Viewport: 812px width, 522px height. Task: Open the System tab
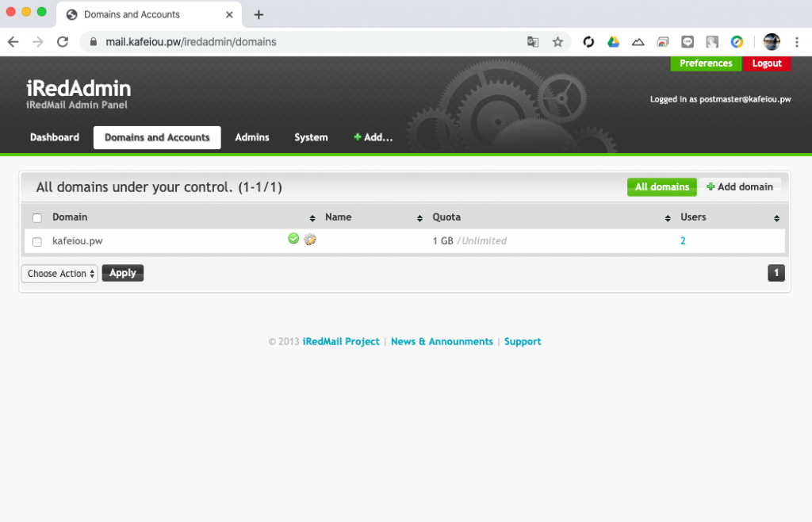[311, 137]
